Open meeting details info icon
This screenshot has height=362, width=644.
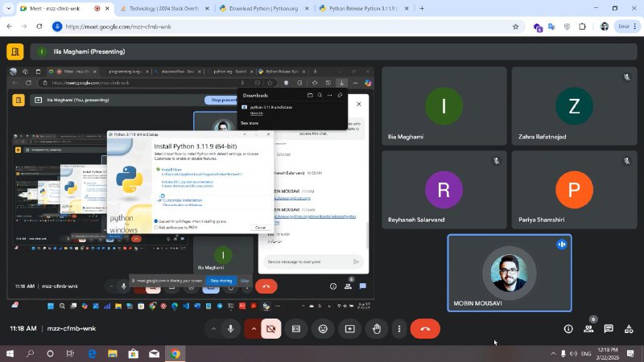coord(568,329)
